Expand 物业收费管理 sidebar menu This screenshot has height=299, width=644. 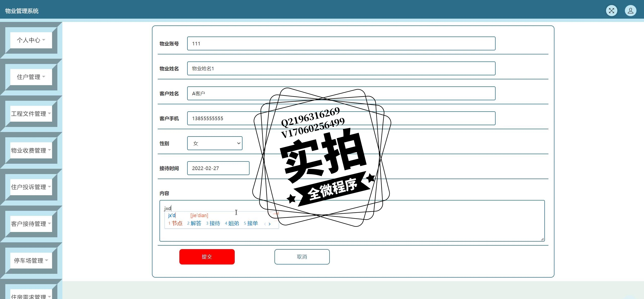pyautogui.click(x=31, y=150)
